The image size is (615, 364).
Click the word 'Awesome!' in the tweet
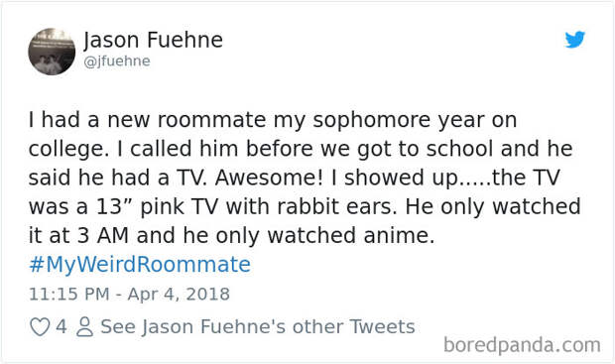269,178
